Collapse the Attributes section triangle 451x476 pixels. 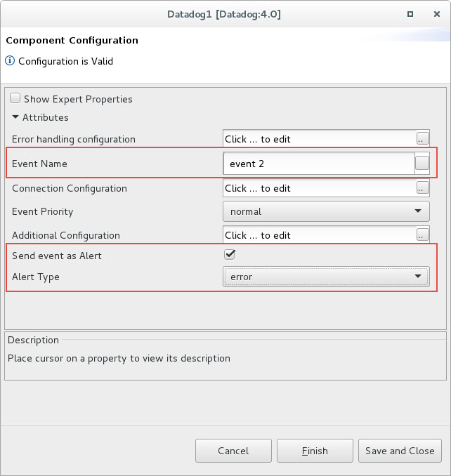point(15,117)
